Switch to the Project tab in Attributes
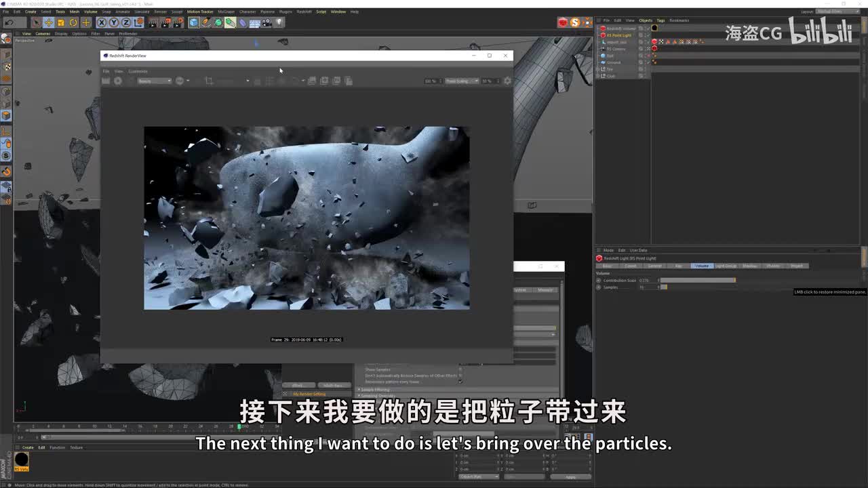The image size is (868, 488). (x=797, y=266)
